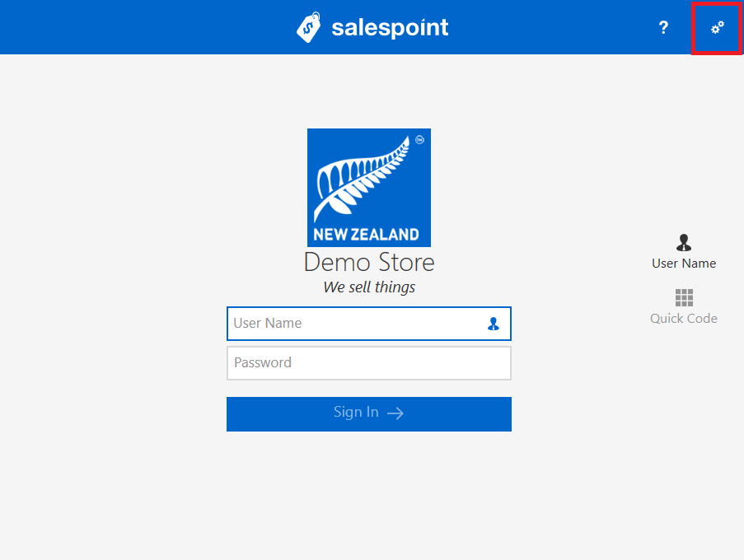Focus the Password input field

[x=368, y=363]
